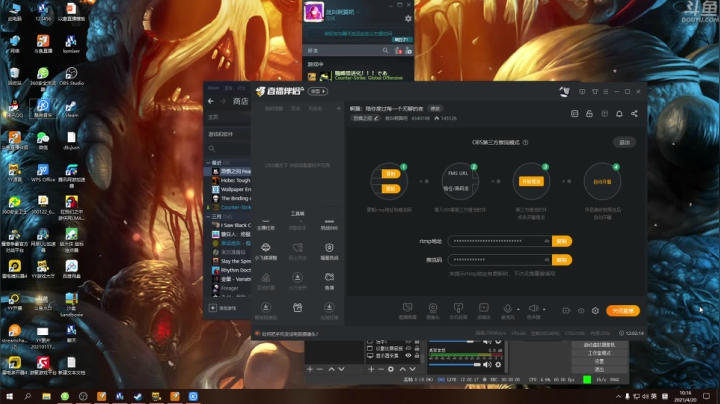Collapse the 最近 group in the Steam library
The width and height of the screenshot is (720, 404).
208,163
